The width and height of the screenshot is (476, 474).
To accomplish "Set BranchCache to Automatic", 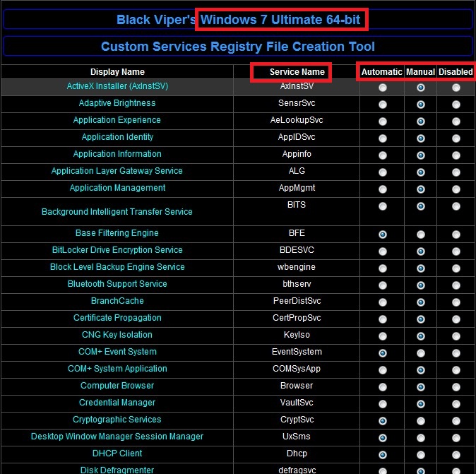I will click(x=383, y=302).
